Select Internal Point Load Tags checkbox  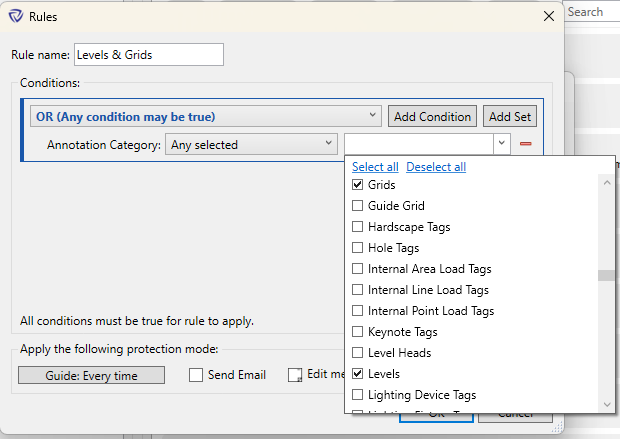[357, 310]
